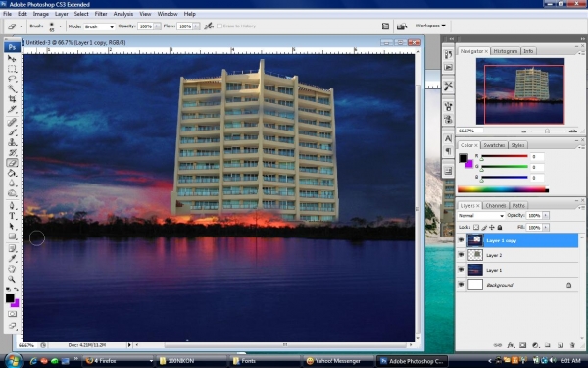
Task: Toggle visibility of Layer 2
Action: [461, 255]
